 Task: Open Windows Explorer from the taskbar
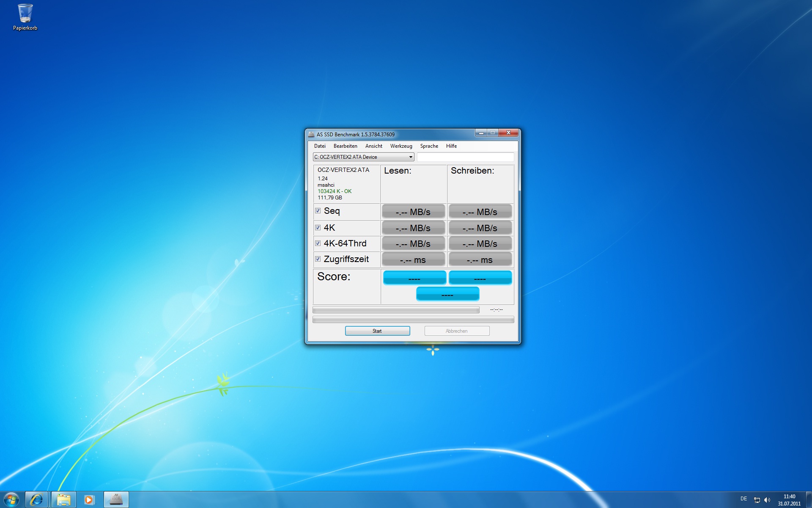[63, 500]
